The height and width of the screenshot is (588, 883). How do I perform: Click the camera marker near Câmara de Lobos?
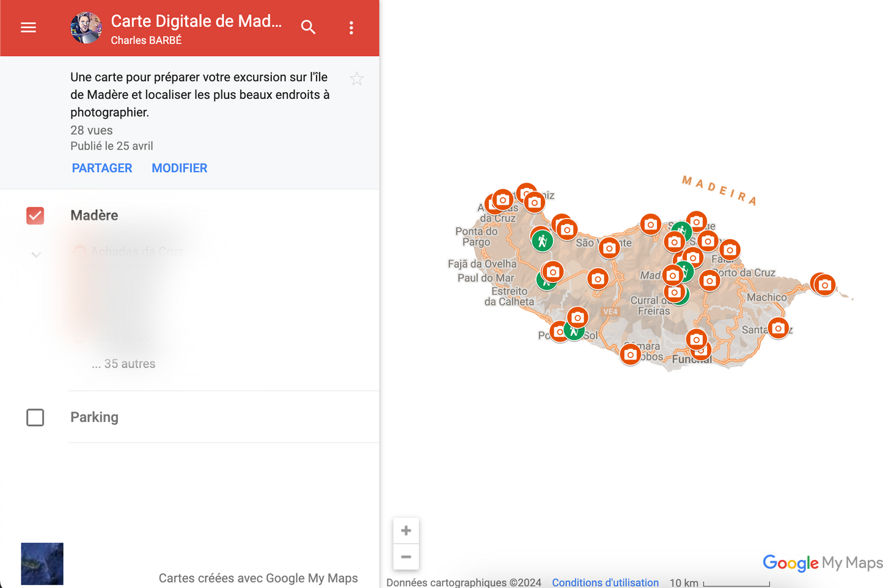click(x=630, y=354)
